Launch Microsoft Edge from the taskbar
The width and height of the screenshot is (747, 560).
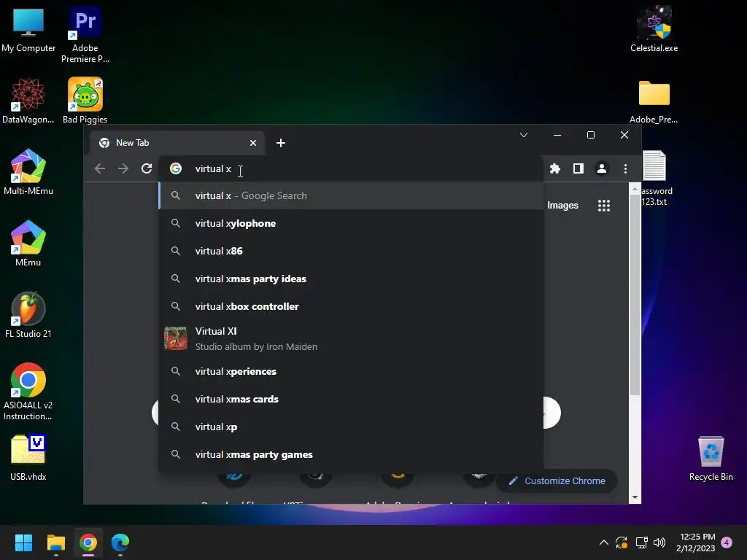point(120,542)
